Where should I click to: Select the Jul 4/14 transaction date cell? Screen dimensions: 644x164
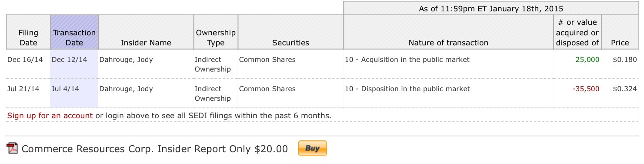pos(65,89)
